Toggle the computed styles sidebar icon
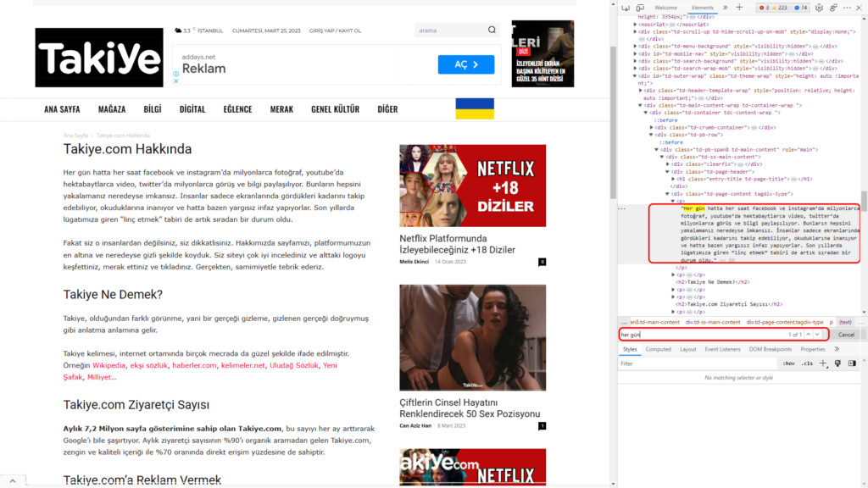 click(x=852, y=363)
